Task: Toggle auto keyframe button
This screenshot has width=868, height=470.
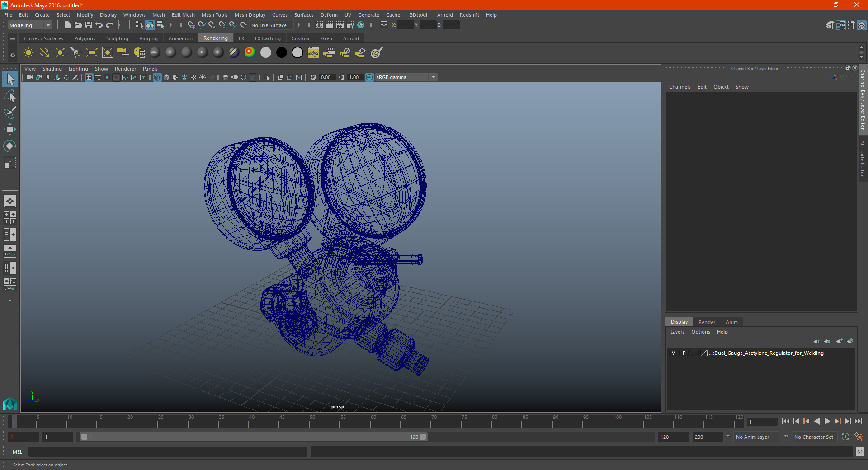Action: (845, 437)
